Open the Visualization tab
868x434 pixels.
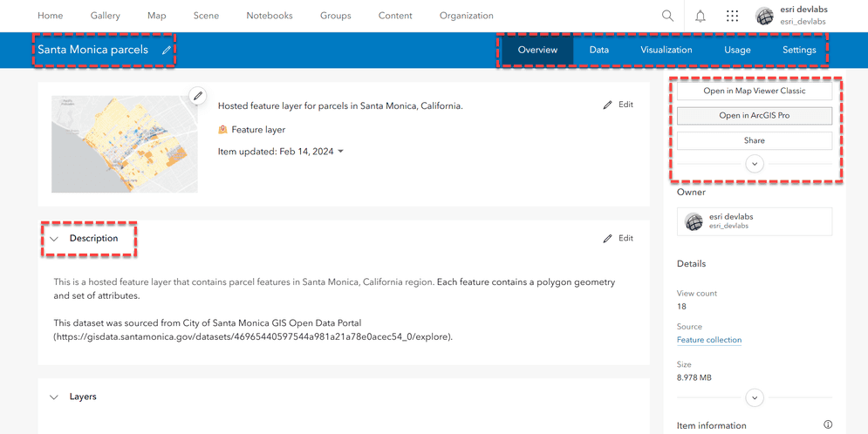click(666, 51)
